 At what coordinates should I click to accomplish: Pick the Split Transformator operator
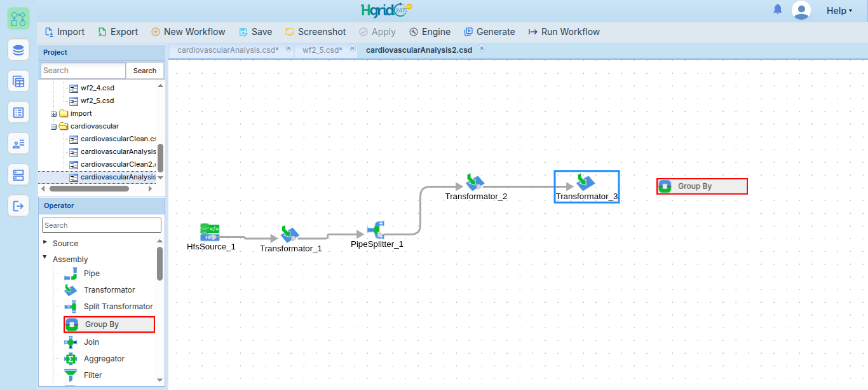pos(109,307)
